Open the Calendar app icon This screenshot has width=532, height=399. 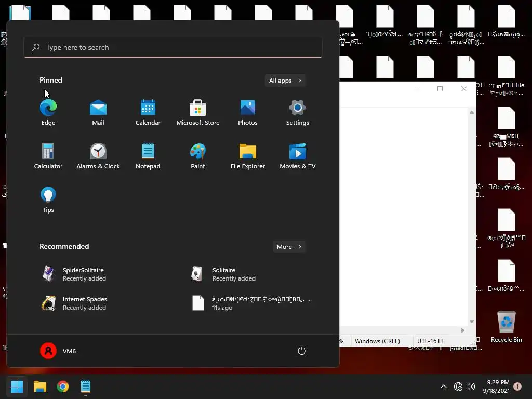click(148, 113)
